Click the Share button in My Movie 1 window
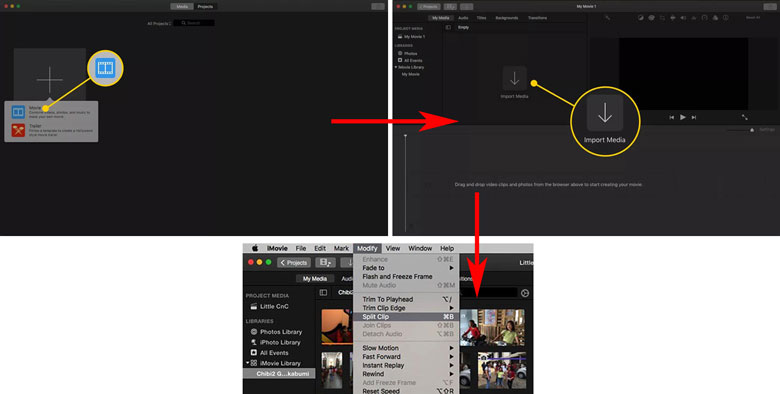Viewport: 780px width, 394px height. pos(769,6)
